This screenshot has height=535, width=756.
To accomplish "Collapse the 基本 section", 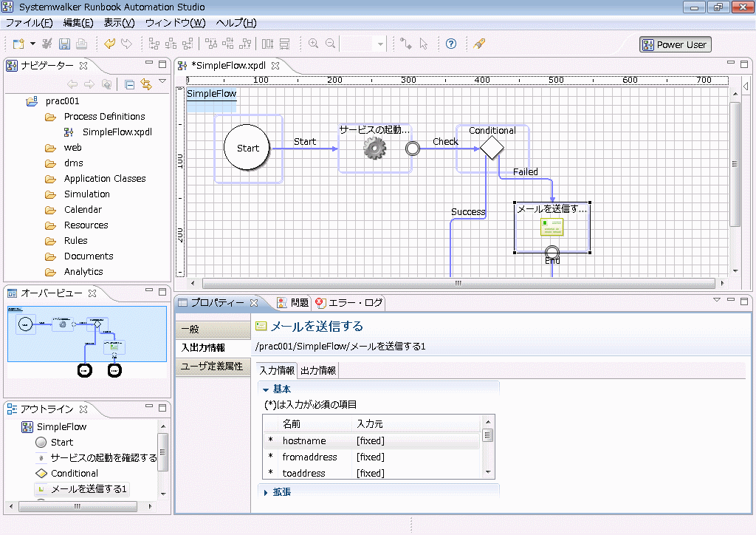I will click(x=266, y=389).
